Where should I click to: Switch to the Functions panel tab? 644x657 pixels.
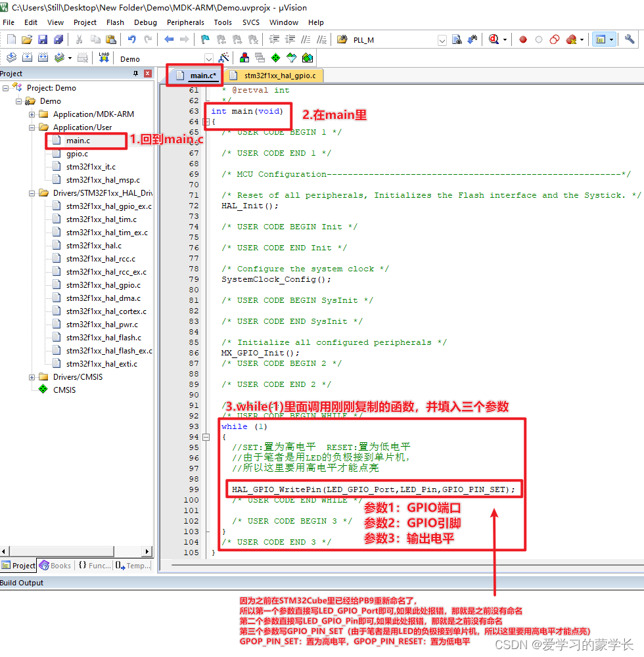(95, 565)
